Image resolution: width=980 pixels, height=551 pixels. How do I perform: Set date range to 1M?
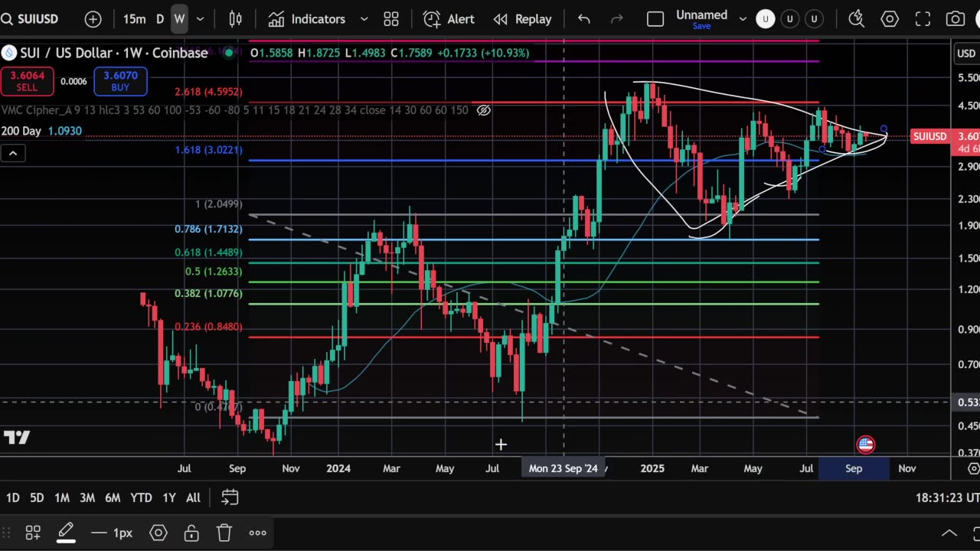click(62, 498)
